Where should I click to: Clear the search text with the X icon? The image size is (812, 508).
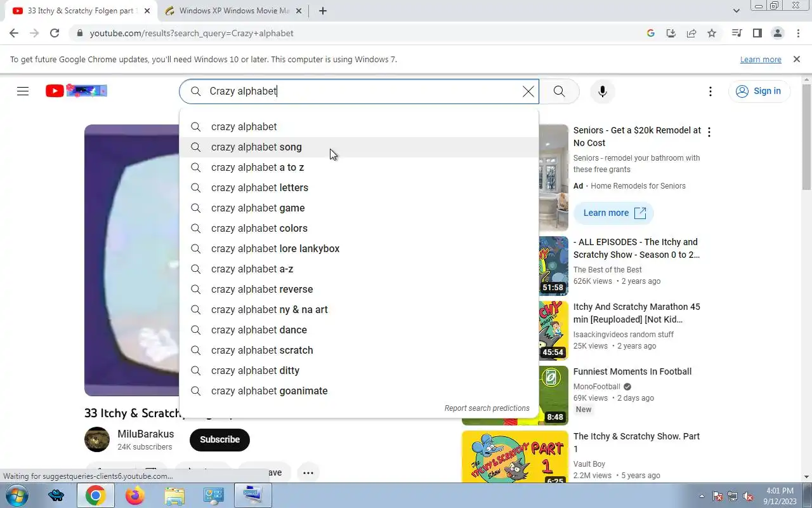pos(528,91)
